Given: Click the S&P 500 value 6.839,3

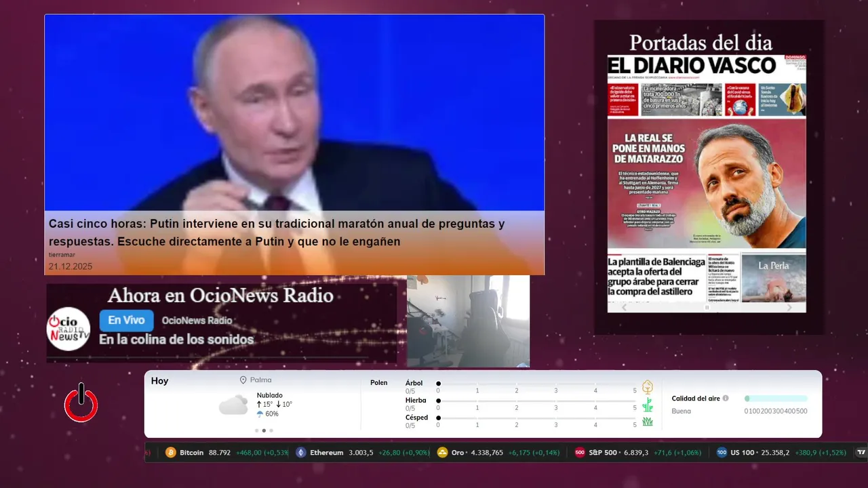Looking at the screenshot, I should (x=635, y=452).
